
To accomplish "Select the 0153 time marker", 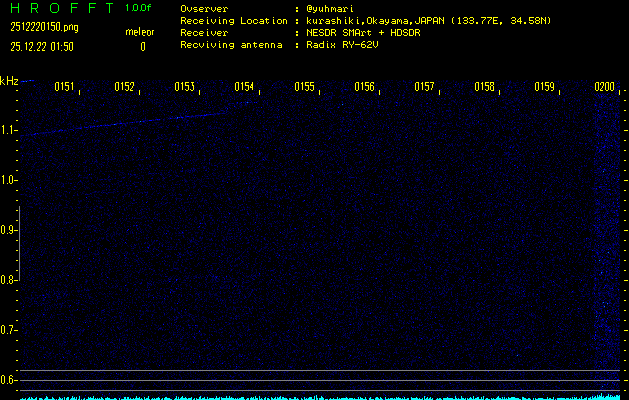I will 184,87.
